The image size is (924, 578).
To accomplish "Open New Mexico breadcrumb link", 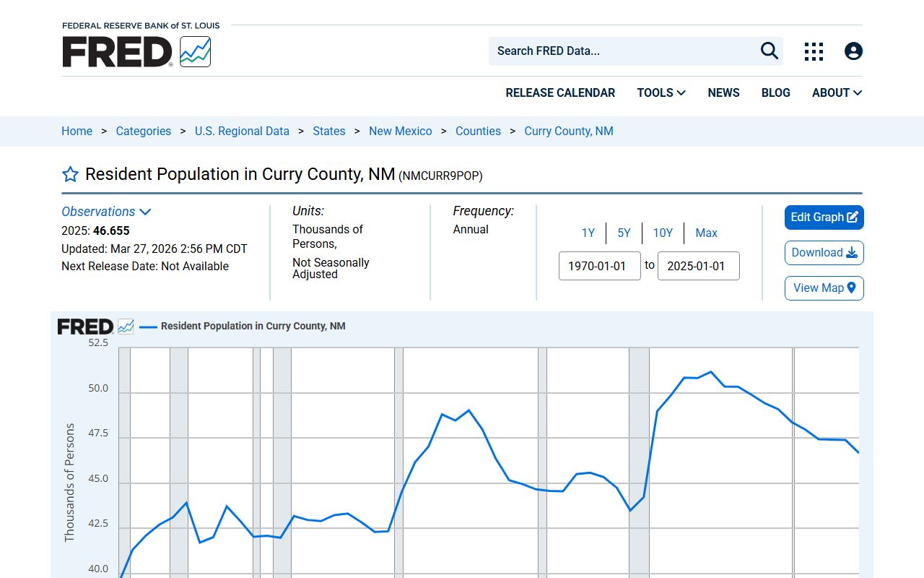I will 401,131.
